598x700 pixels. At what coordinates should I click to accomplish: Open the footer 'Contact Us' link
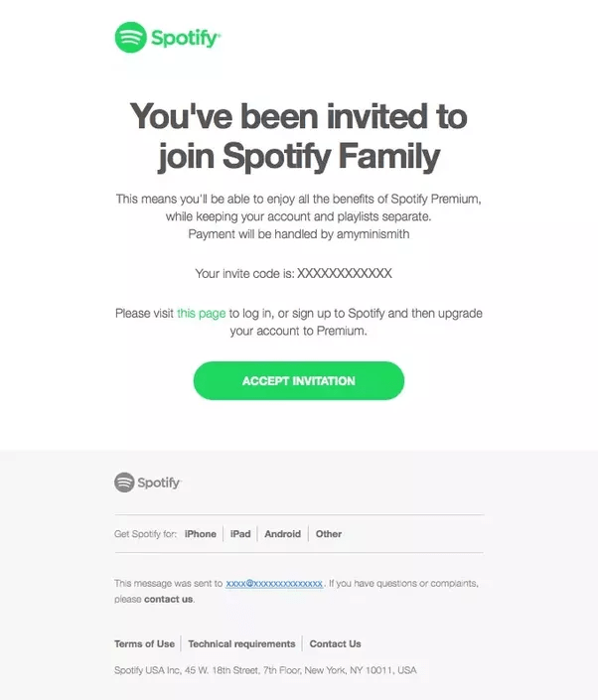(x=335, y=643)
